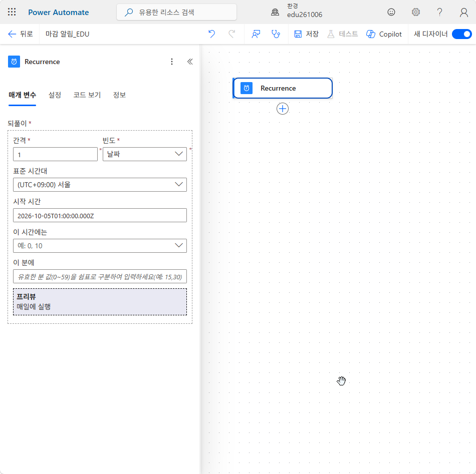This screenshot has height=474, width=476.
Task: Select the edu261006 environment label
Action: point(305,15)
